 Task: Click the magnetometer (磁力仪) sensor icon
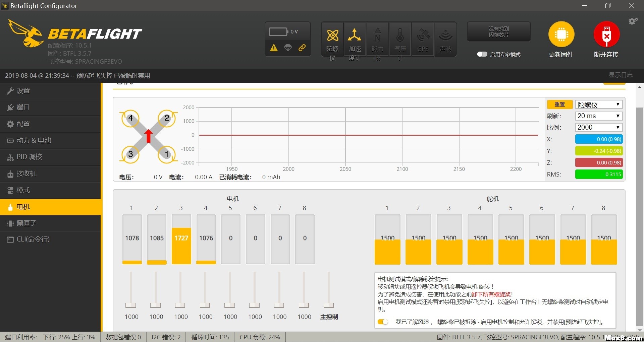[377, 40]
